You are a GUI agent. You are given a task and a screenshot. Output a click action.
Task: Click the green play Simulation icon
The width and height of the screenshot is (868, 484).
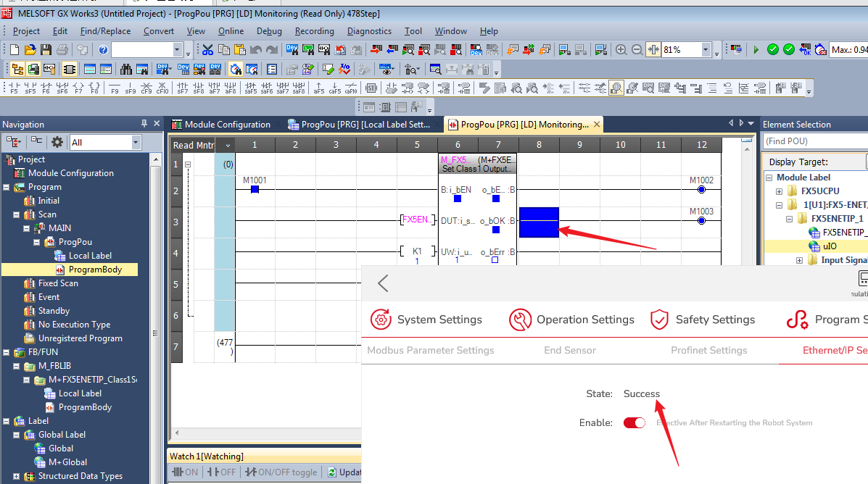click(756, 50)
